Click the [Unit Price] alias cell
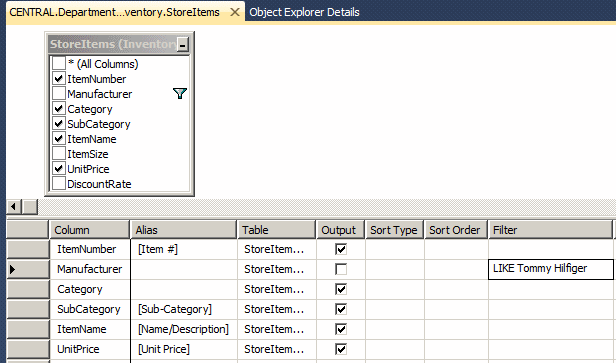The height and width of the screenshot is (363, 616). tap(183, 349)
